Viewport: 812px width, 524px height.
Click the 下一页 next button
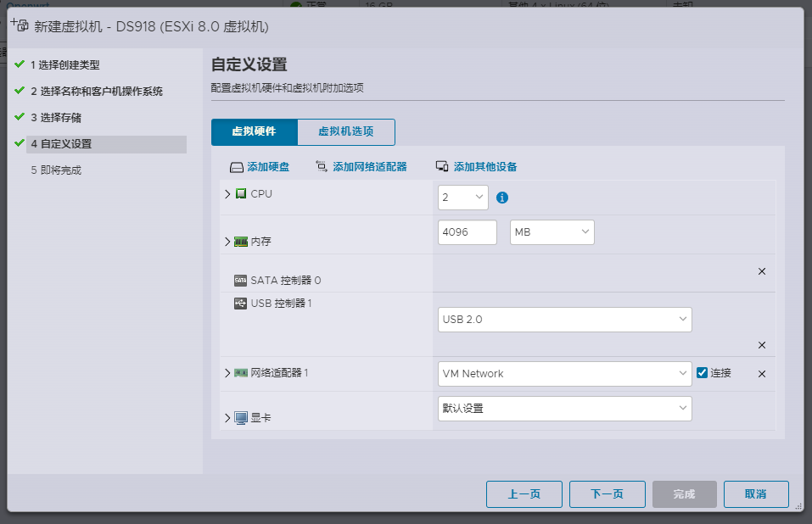coord(607,494)
